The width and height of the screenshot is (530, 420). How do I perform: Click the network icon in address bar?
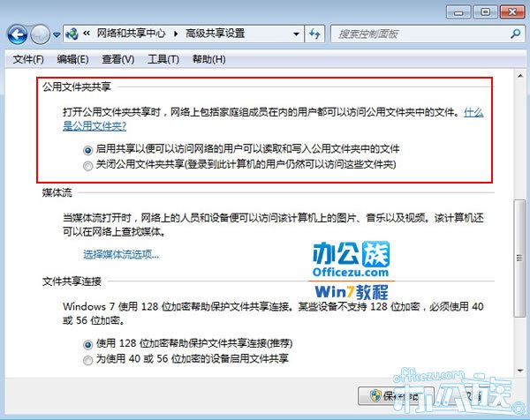72,34
